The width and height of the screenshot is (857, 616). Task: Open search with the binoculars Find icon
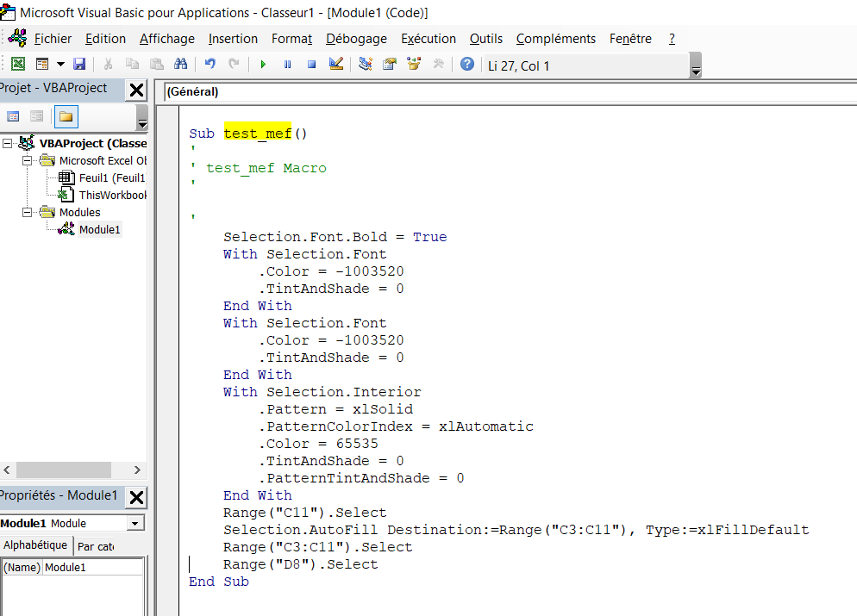(x=182, y=64)
